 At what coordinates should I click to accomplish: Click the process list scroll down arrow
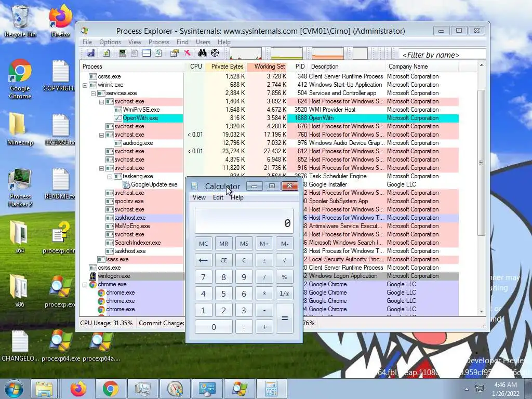pos(482,311)
